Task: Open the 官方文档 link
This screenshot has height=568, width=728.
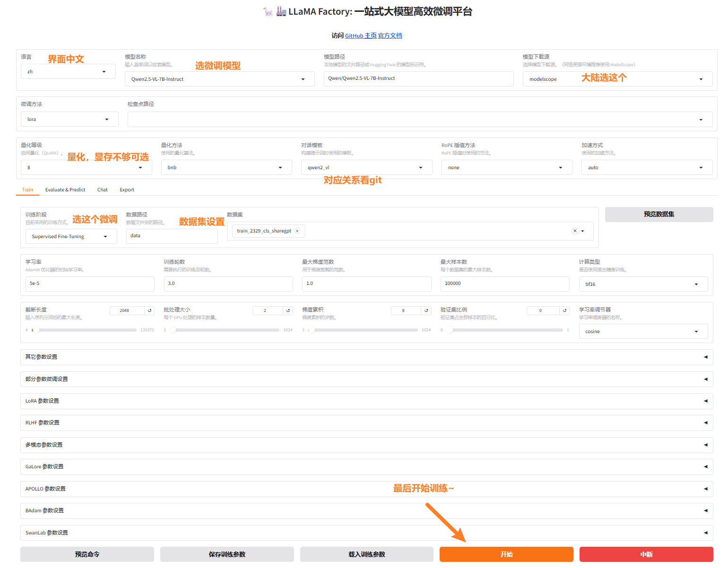Action: pyautogui.click(x=390, y=36)
